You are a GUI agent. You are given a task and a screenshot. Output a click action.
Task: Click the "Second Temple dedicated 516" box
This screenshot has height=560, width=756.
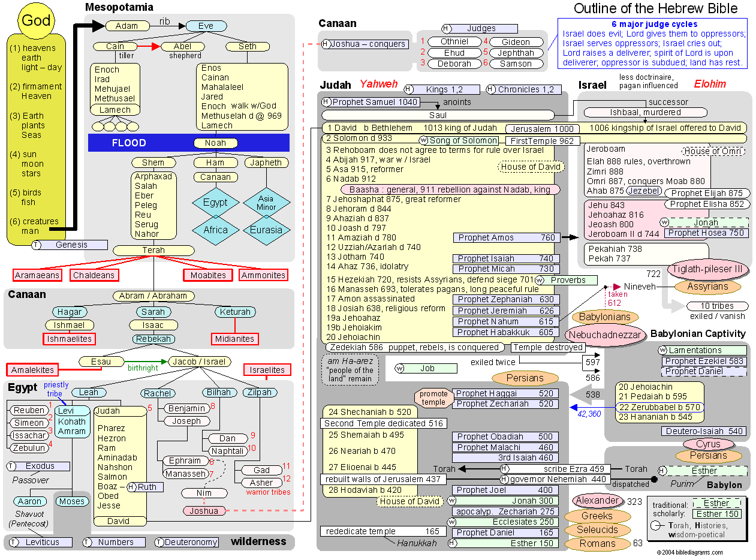384,423
